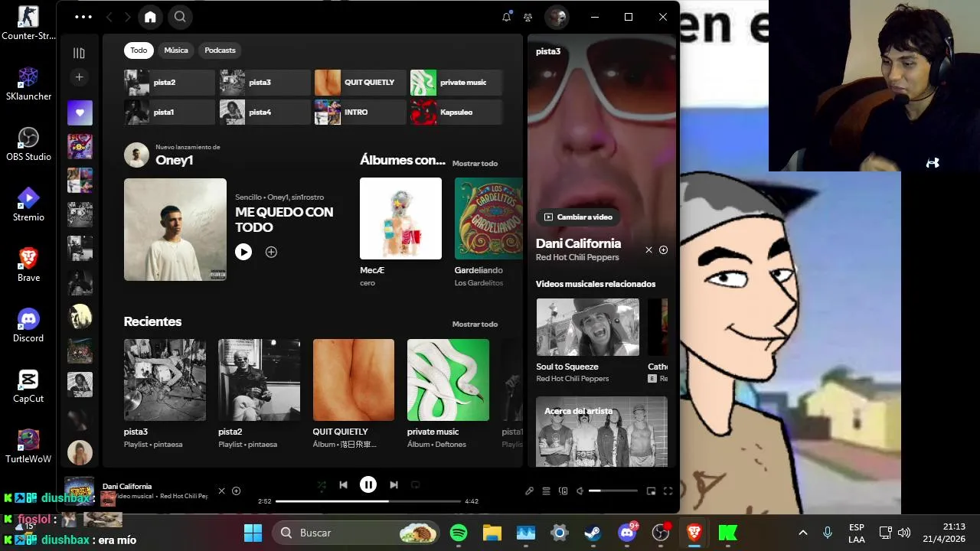Open the INTRO shortcut tile
980x551 pixels.
pos(360,112)
